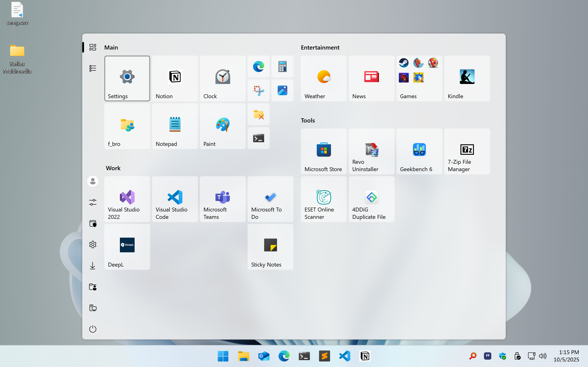This screenshot has height=367, width=588.
Task: Open user account menu
Action: pos(93,181)
